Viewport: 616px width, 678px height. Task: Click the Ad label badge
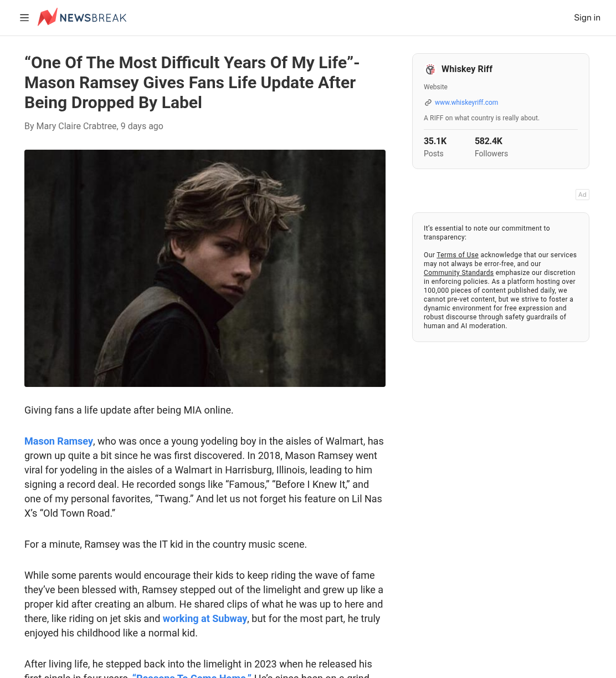[x=582, y=195]
